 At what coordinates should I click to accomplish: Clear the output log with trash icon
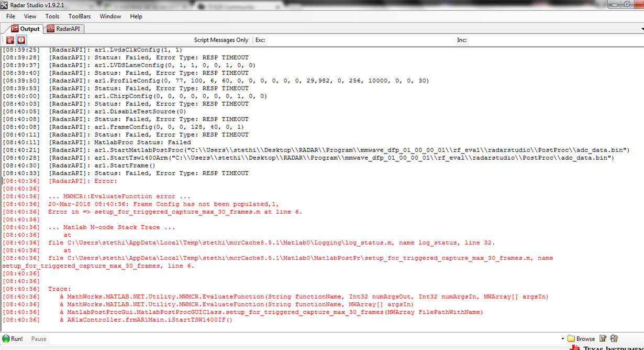10,40
